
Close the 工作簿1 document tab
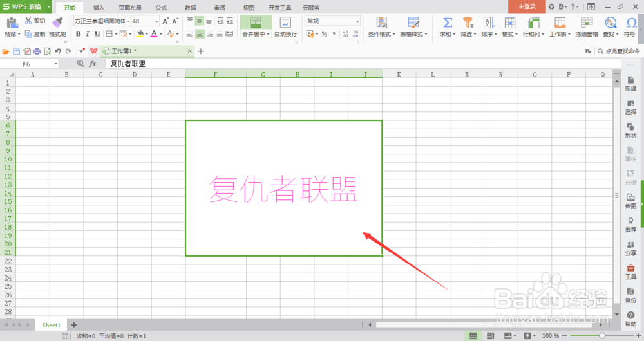(189, 51)
